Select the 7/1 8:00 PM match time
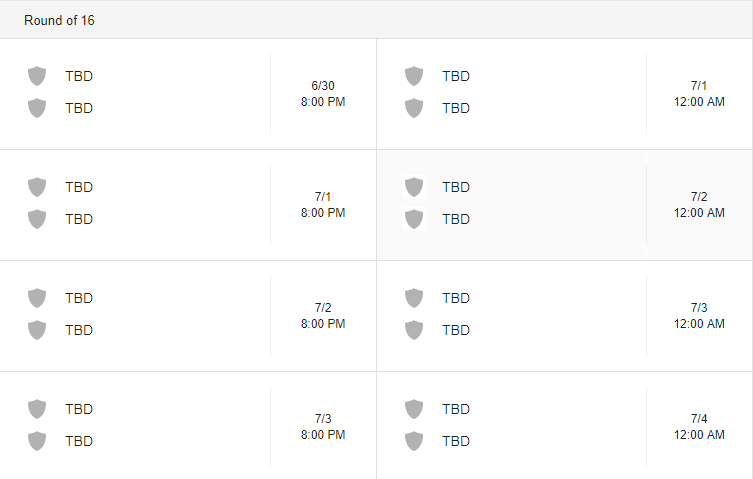The image size is (753, 479). [323, 205]
